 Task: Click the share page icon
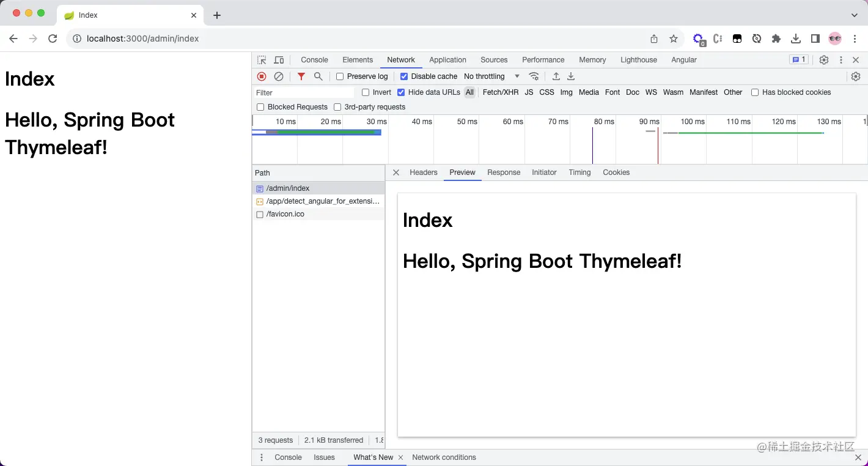[x=654, y=39]
